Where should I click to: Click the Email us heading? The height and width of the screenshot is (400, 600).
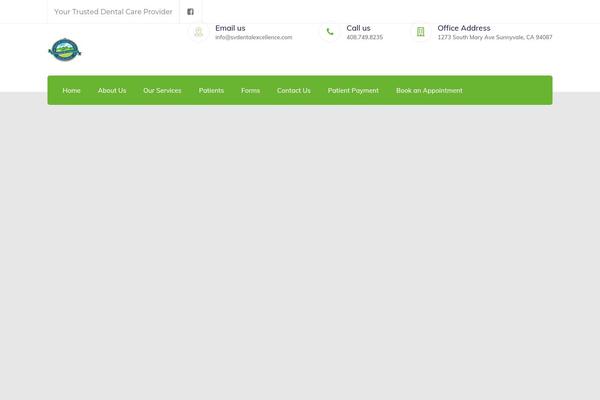click(230, 28)
